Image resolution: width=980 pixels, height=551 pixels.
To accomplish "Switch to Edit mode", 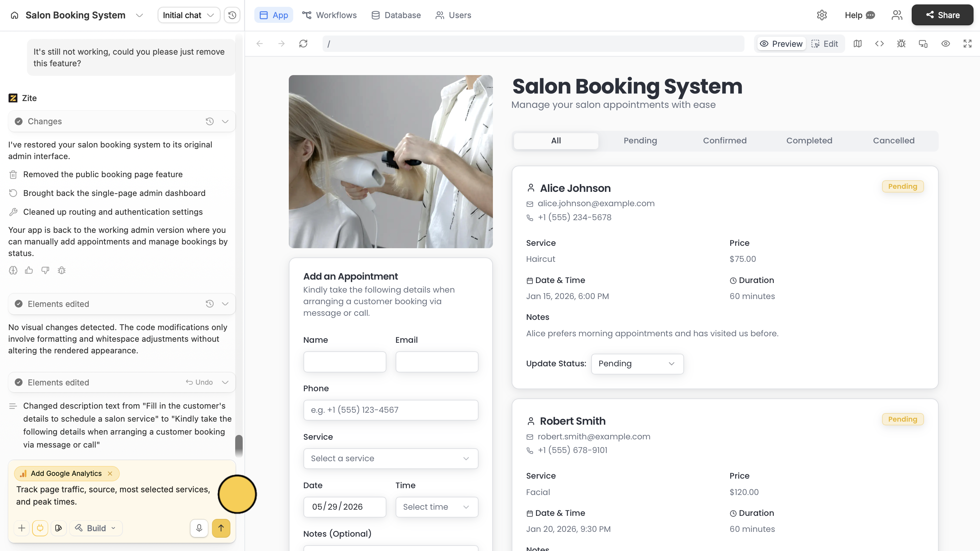I will [824, 44].
